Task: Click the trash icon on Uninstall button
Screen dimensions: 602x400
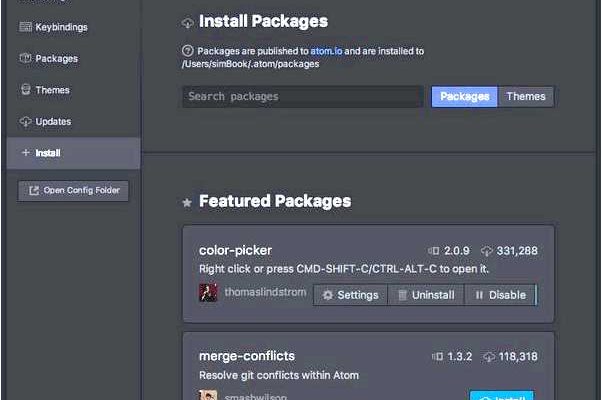Action: tap(402, 295)
